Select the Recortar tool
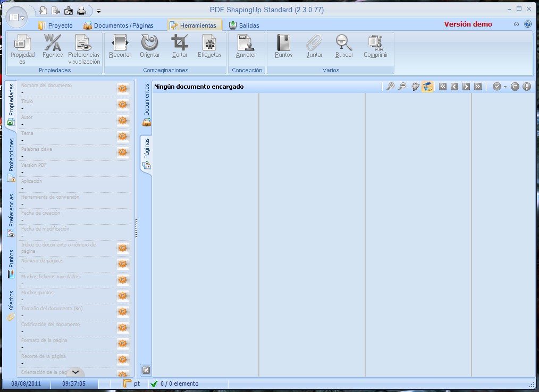The image size is (539, 392). coord(120,46)
